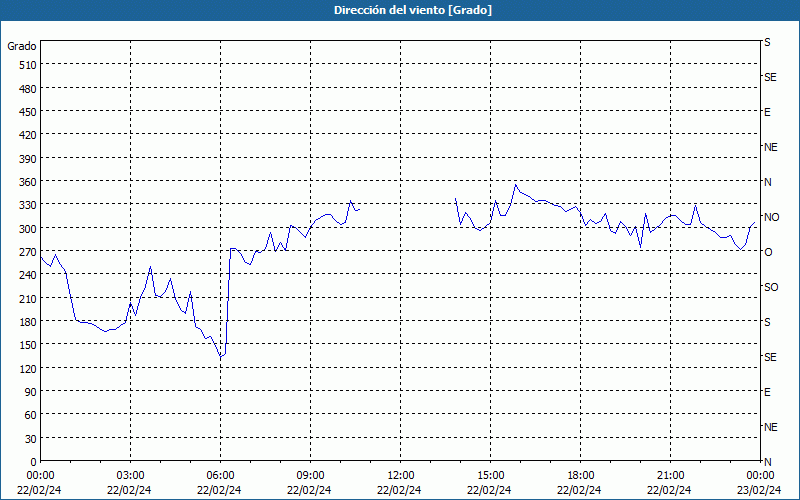
Task: Select the 18:00 time axis label
Action: (x=580, y=476)
